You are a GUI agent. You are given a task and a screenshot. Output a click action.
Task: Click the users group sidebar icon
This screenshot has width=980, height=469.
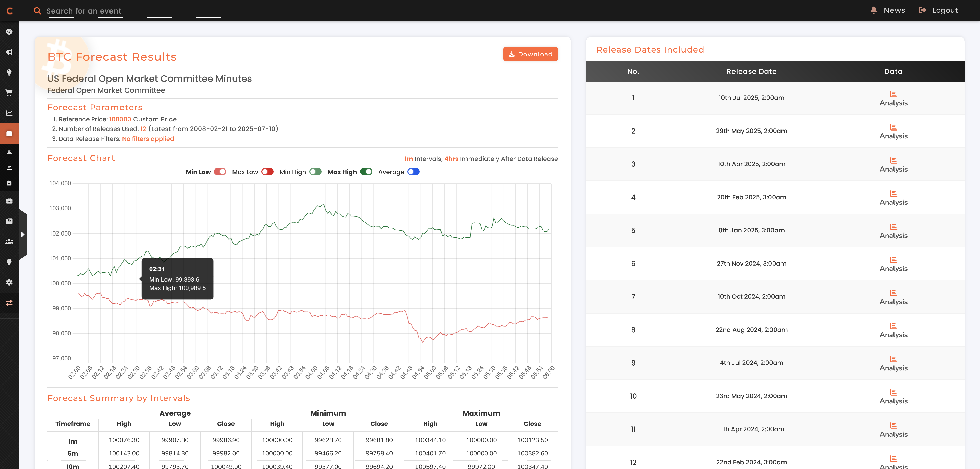coord(9,242)
